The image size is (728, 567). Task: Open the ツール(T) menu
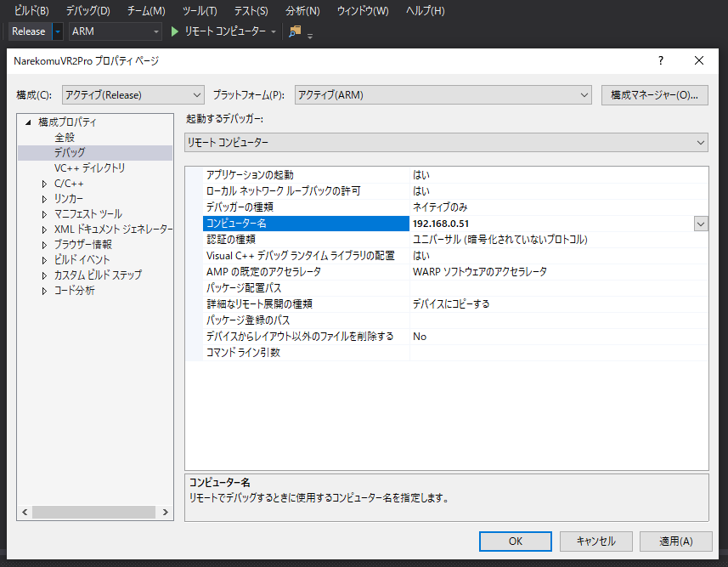coord(200,11)
